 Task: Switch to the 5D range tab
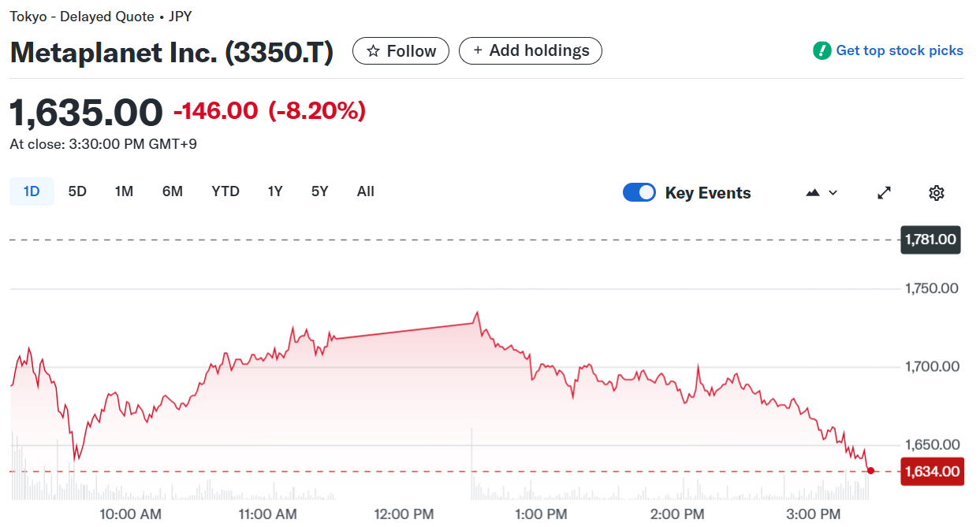[77, 191]
